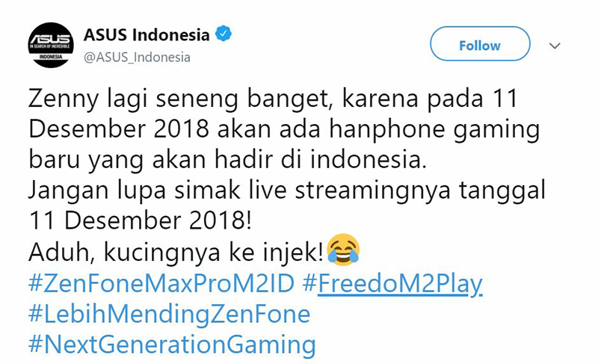The height and width of the screenshot is (364, 598).
Task: Click the sentence 'Aduh, kucingnya ke injek!'
Action: click(x=176, y=253)
